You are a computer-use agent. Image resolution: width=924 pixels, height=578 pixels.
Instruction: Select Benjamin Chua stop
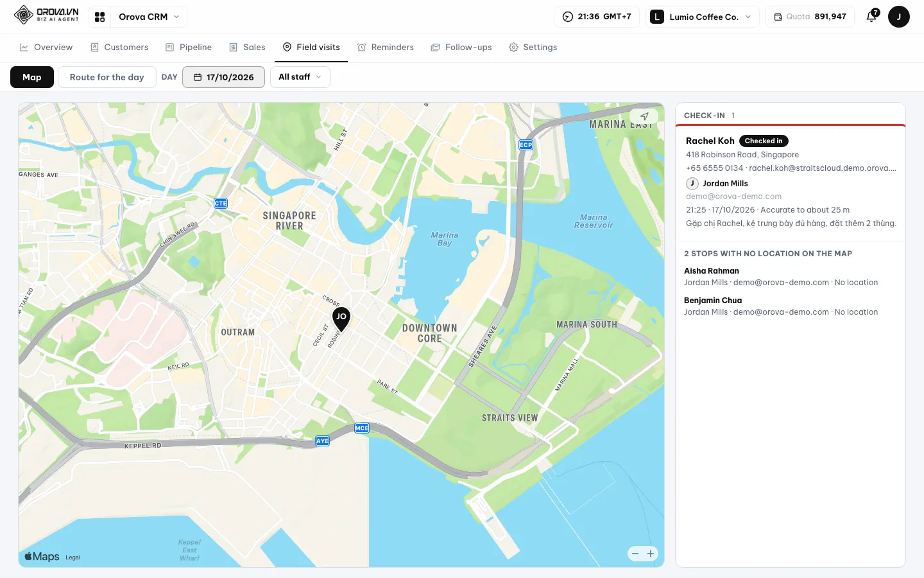781,306
